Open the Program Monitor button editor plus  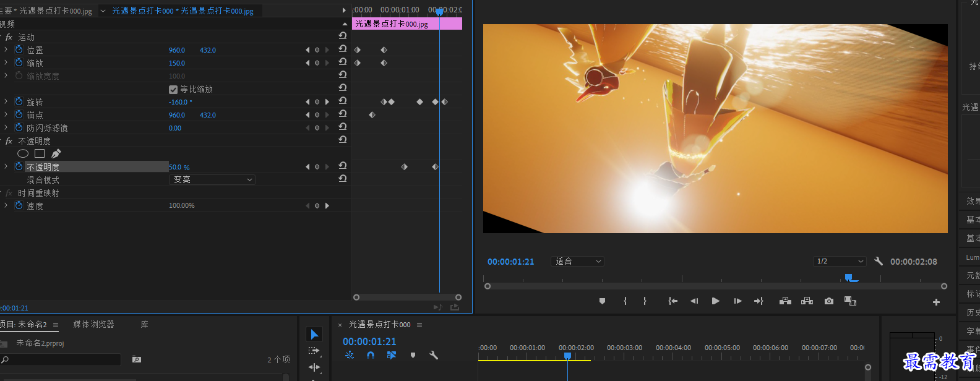click(x=936, y=302)
